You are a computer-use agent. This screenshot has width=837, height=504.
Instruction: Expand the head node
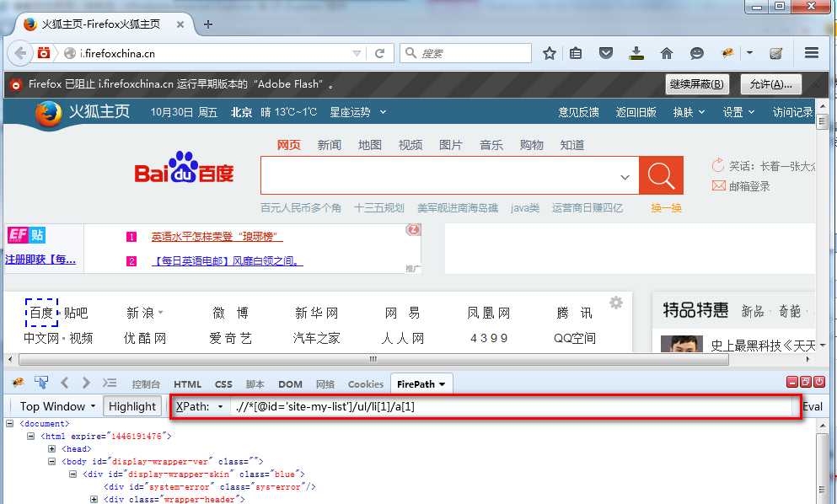[51, 449]
